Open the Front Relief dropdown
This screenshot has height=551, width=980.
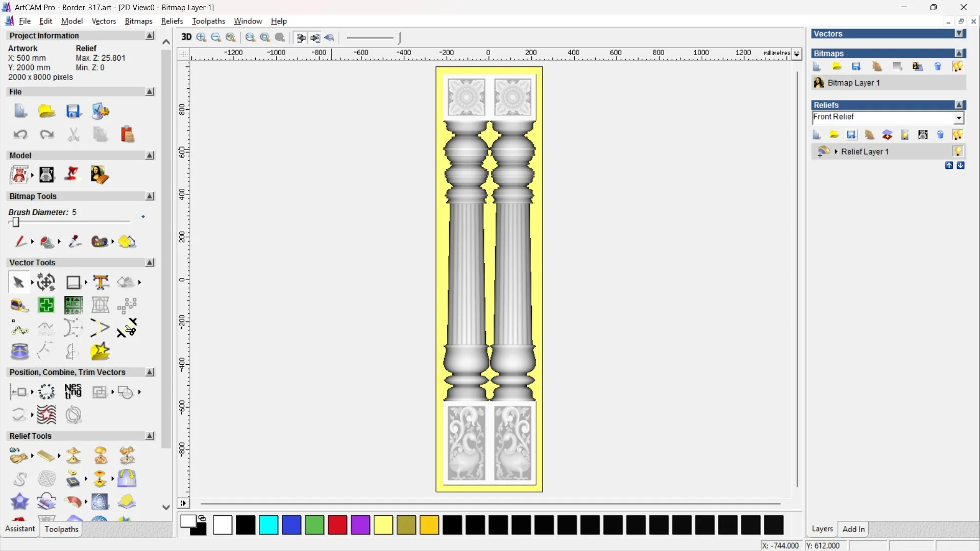959,118
